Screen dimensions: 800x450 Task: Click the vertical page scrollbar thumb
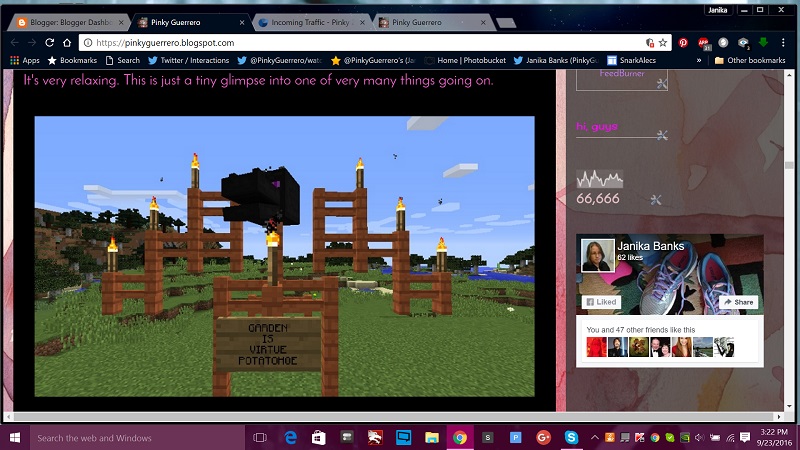point(789,165)
